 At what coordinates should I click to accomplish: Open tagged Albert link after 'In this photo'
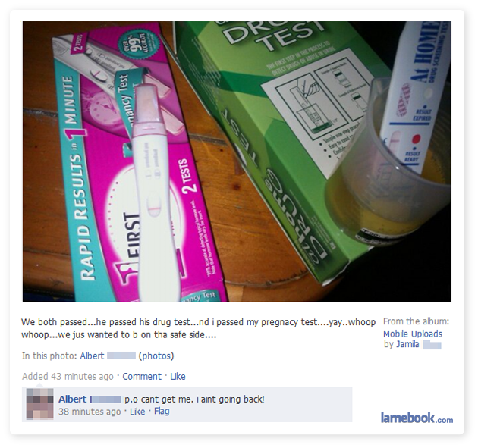[92, 356]
